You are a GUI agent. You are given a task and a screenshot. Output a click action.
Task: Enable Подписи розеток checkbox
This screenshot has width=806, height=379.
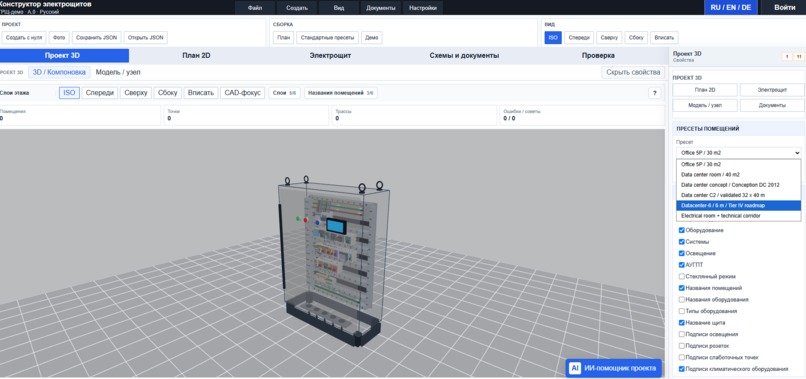682,346
